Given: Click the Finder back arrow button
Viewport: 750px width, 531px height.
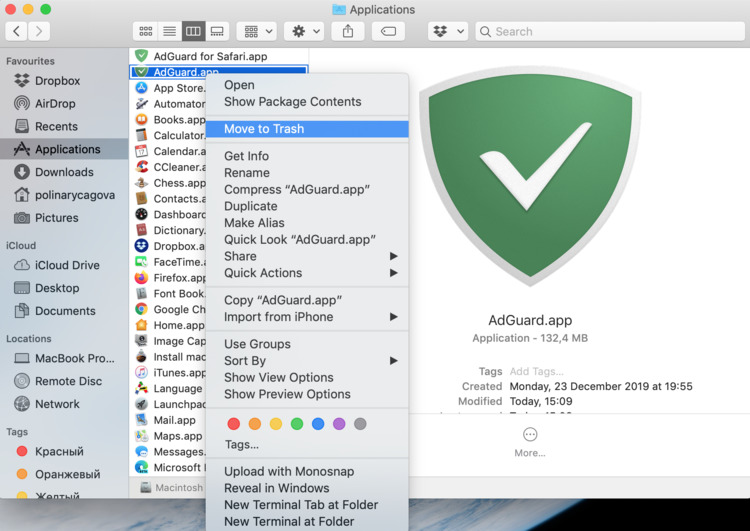Looking at the screenshot, I should point(16,32).
